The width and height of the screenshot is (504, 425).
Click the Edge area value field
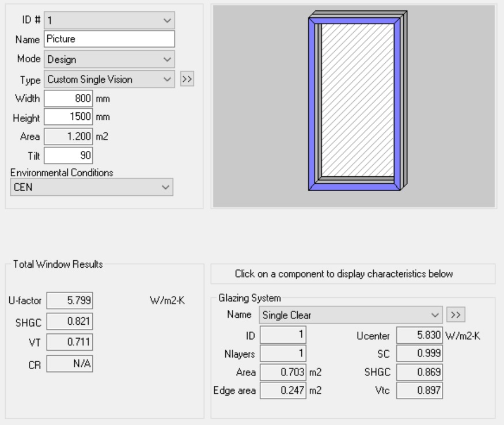(x=283, y=390)
